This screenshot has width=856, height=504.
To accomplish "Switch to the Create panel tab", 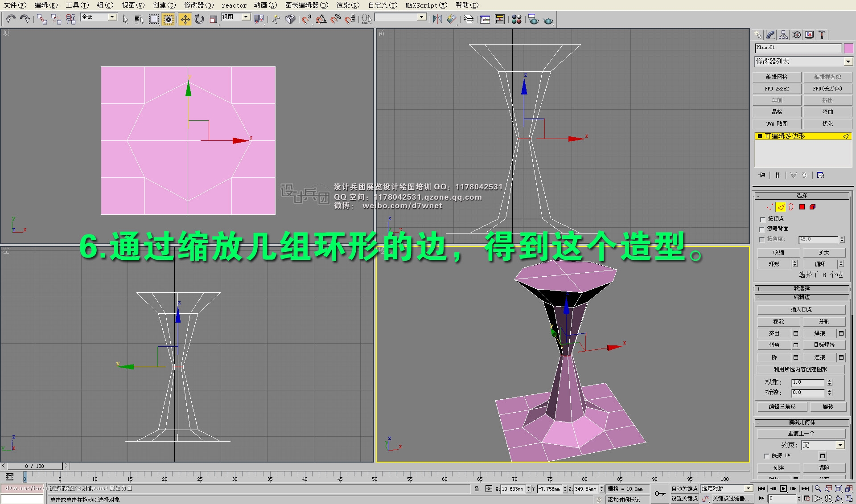I will point(758,35).
